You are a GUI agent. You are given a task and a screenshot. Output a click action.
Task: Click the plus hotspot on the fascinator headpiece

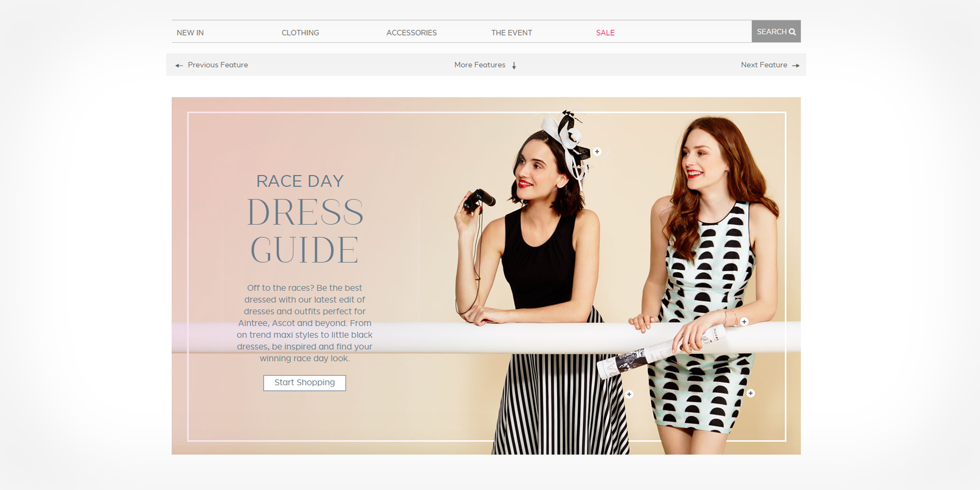[x=597, y=152]
